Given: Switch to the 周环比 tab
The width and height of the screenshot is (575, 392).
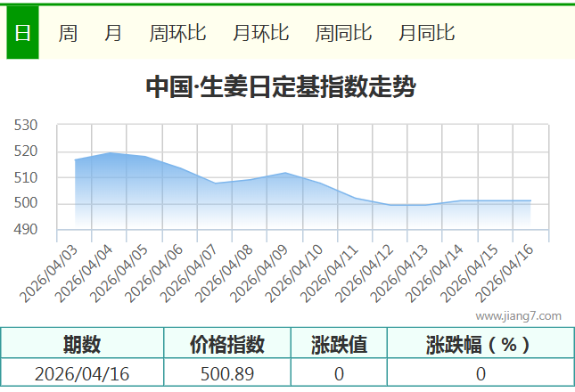Looking at the screenshot, I should tap(177, 33).
